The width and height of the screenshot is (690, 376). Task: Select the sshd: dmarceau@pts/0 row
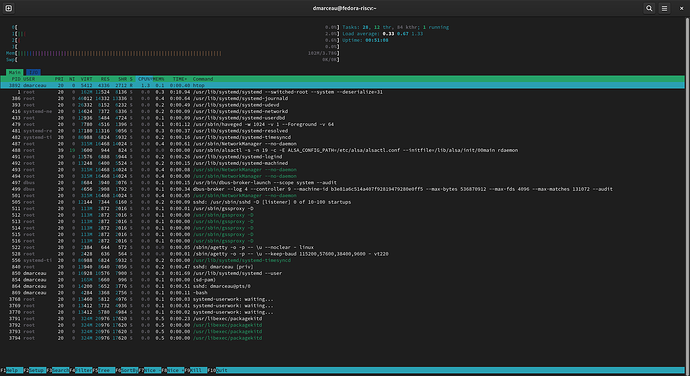(342, 286)
